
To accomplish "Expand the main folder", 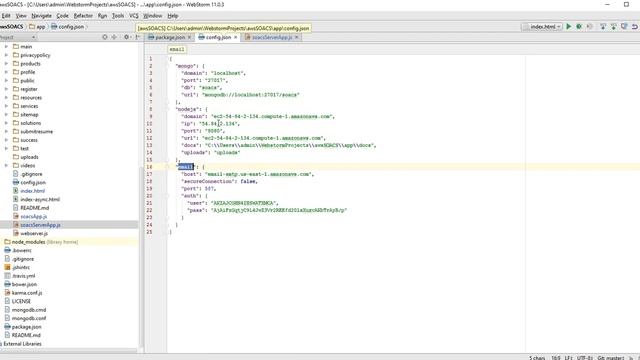I will click(x=6, y=47).
